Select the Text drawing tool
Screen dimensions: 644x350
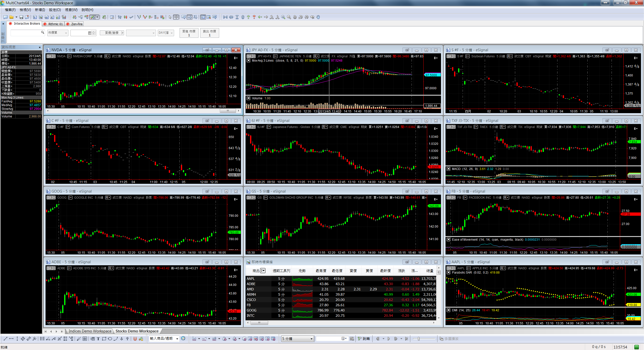click(98, 339)
